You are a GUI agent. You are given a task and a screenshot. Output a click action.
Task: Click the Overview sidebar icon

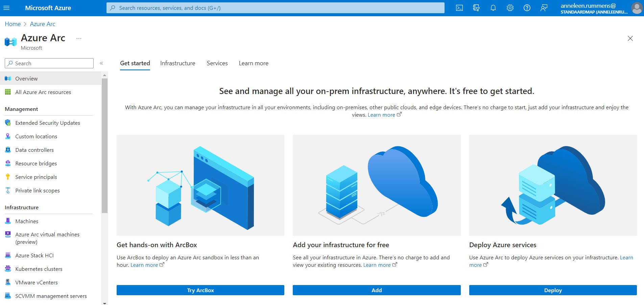(x=8, y=78)
